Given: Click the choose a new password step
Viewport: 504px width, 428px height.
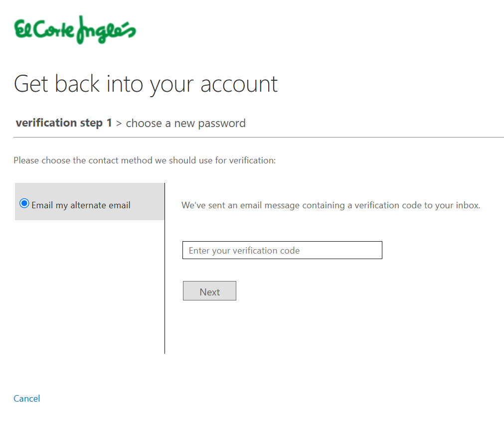Looking at the screenshot, I should click(186, 124).
